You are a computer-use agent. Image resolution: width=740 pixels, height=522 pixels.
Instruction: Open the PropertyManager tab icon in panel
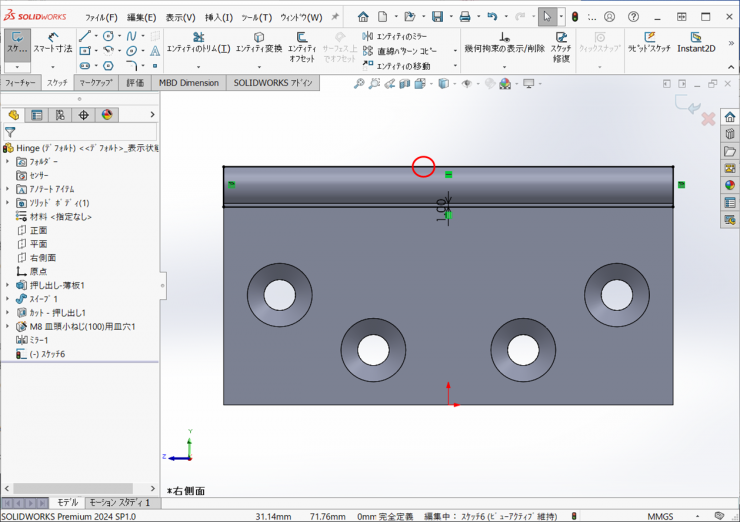coord(37,115)
